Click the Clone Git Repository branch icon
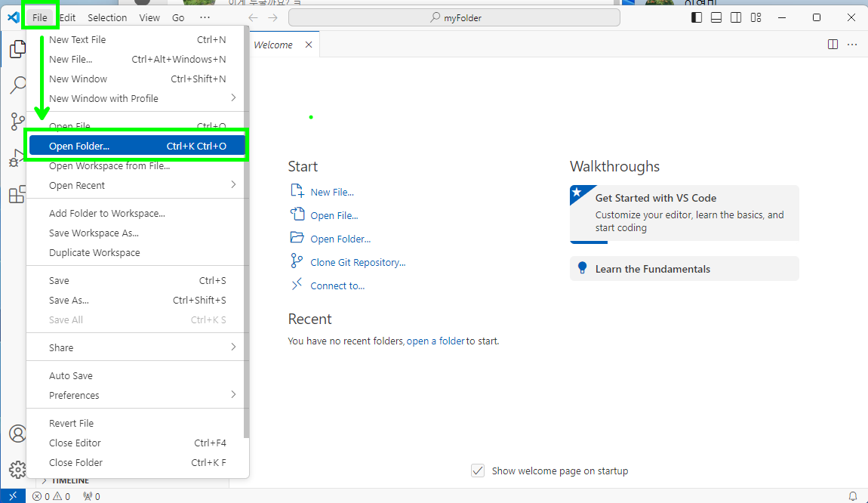Viewport: 868px width, 503px height. 297,261
